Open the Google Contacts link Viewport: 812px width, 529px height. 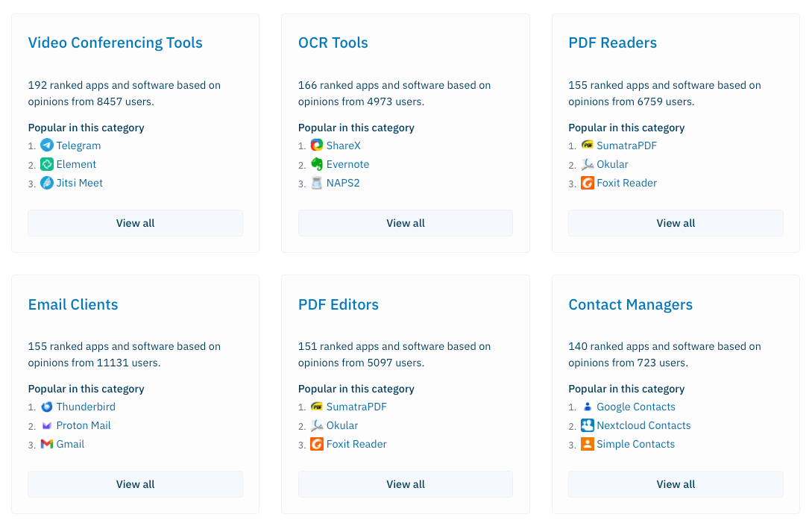click(636, 407)
